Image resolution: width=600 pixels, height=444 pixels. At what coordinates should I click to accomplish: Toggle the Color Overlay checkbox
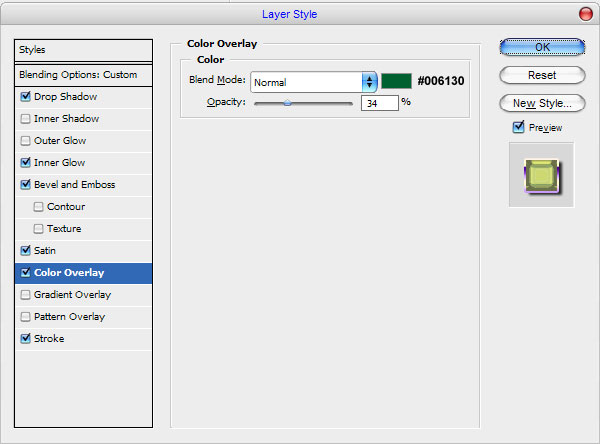click(25, 273)
